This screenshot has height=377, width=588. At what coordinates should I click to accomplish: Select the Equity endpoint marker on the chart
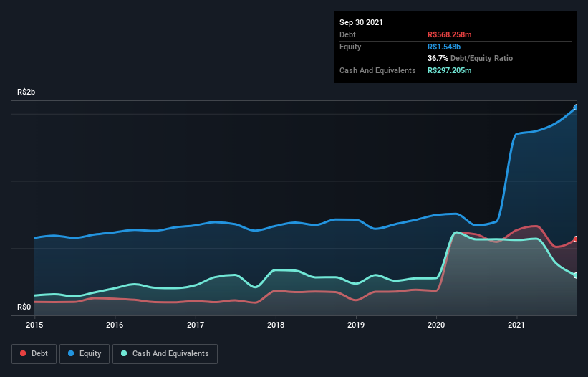click(576, 108)
